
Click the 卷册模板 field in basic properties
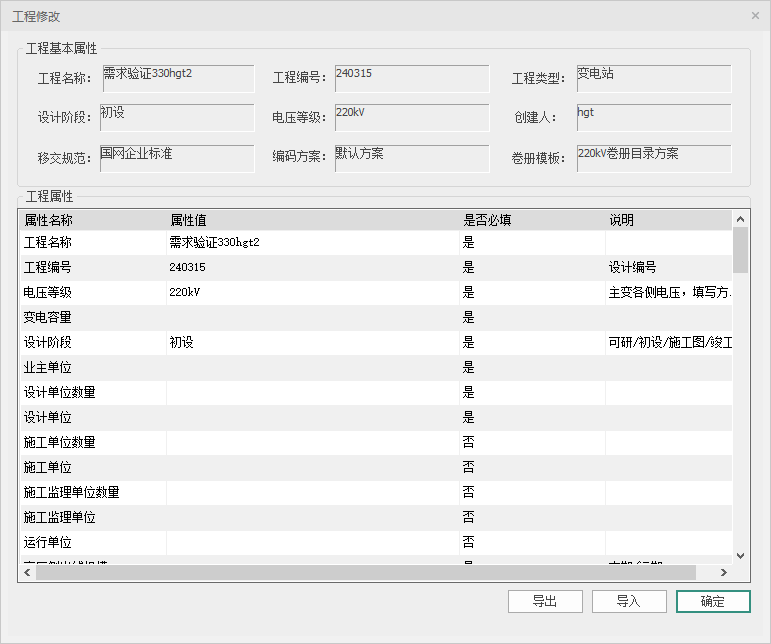(653, 158)
